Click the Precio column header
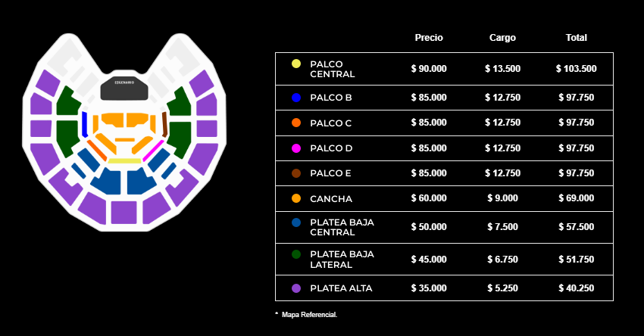 [429, 37]
